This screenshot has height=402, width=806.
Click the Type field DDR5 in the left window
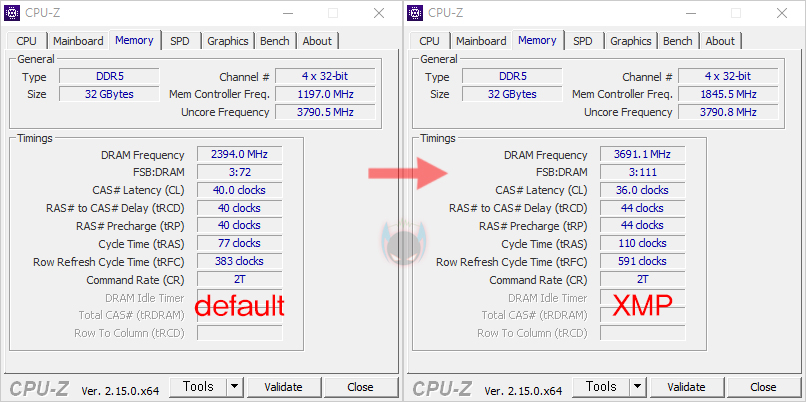109,77
